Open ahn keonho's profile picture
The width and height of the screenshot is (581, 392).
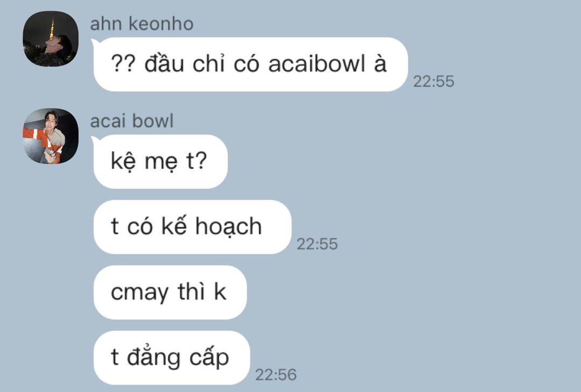[51, 39]
